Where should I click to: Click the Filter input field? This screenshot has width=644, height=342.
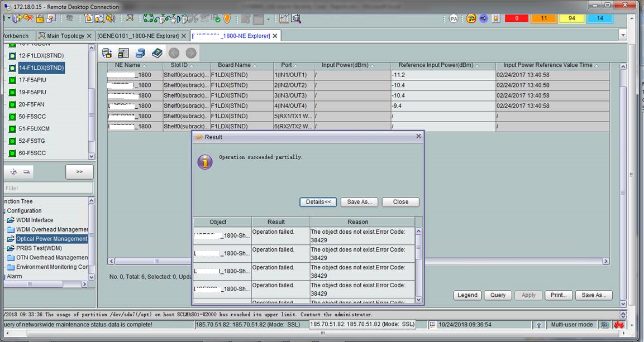coord(48,188)
